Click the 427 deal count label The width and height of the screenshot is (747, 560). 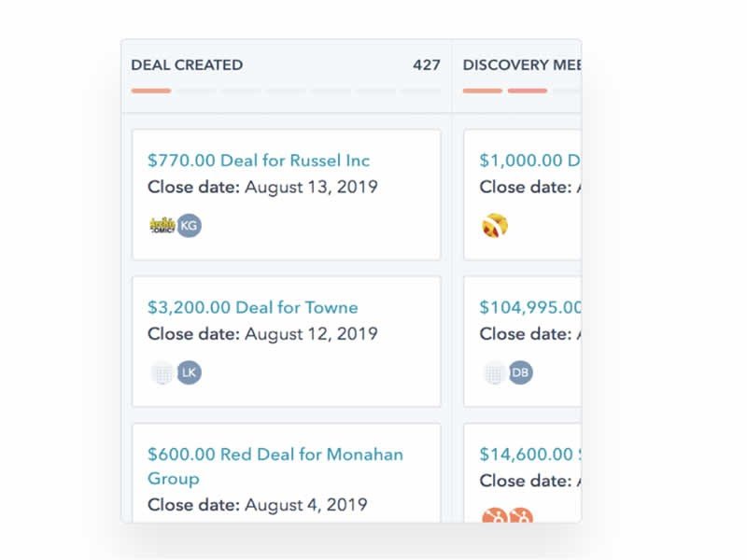tap(429, 65)
